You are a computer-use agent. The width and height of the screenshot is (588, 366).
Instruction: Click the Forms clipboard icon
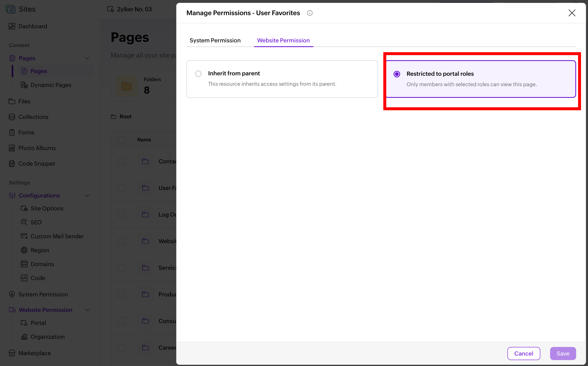click(12, 132)
